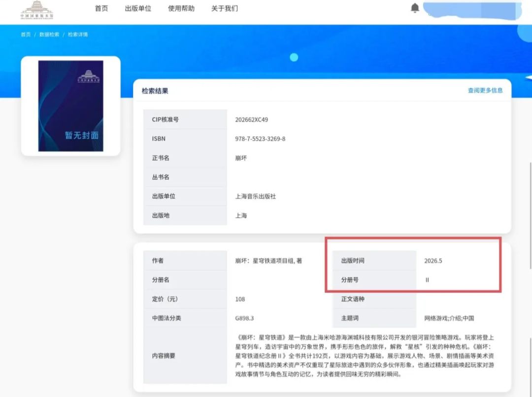Click the 中图法分类 label cell
532x397 pixels.
[185, 318]
